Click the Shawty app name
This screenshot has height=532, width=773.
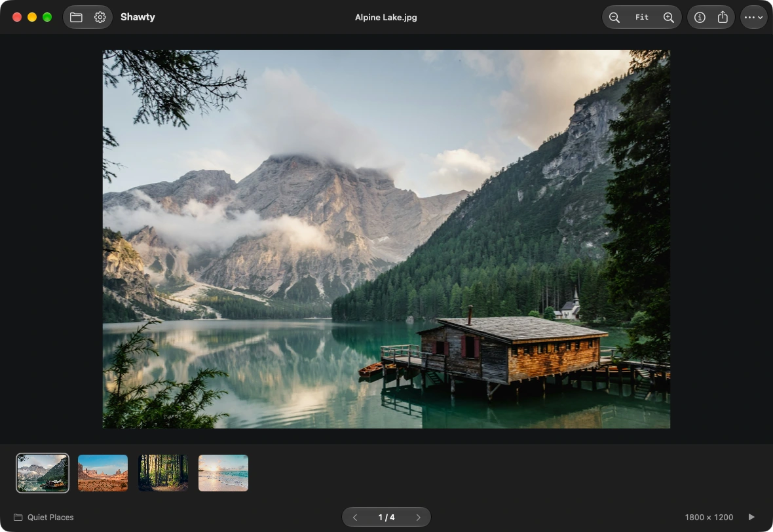click(x=138, y=17)
